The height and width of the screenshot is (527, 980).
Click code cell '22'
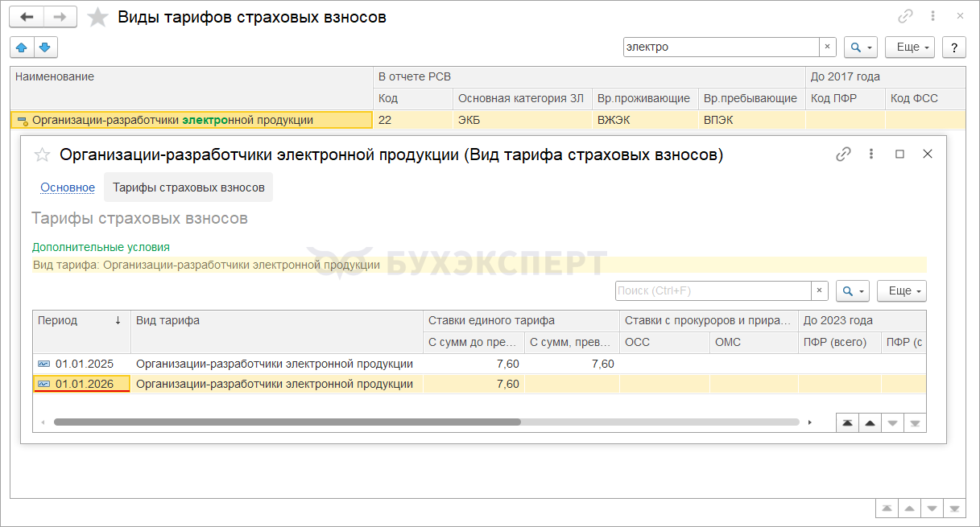413,121
